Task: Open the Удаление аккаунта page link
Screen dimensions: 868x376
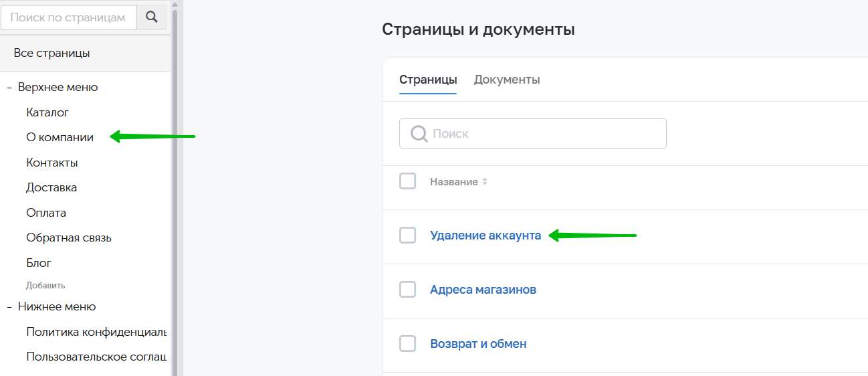Action: click(x=485, y=236)
